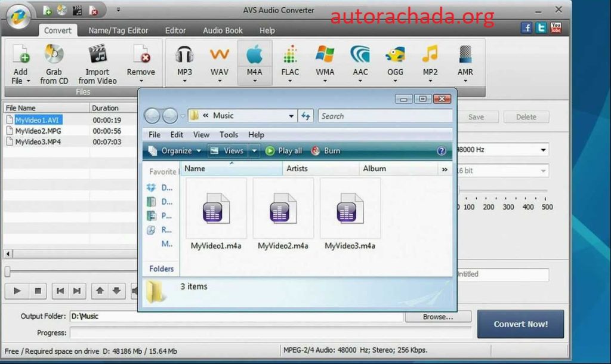Show more columns chevron in explorer
Screen dimensions: 611x364
(x=445, y=169)
